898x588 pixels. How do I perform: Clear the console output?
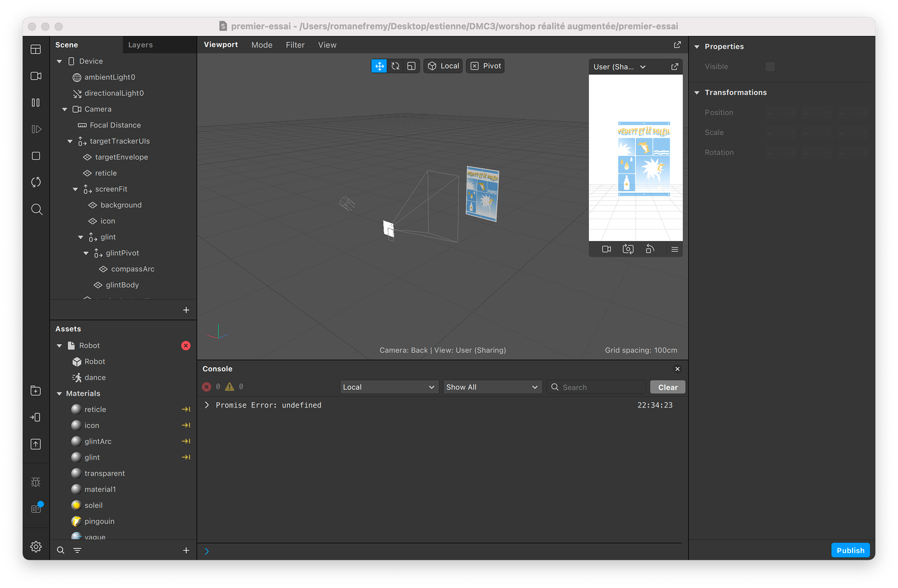(667, 387)
